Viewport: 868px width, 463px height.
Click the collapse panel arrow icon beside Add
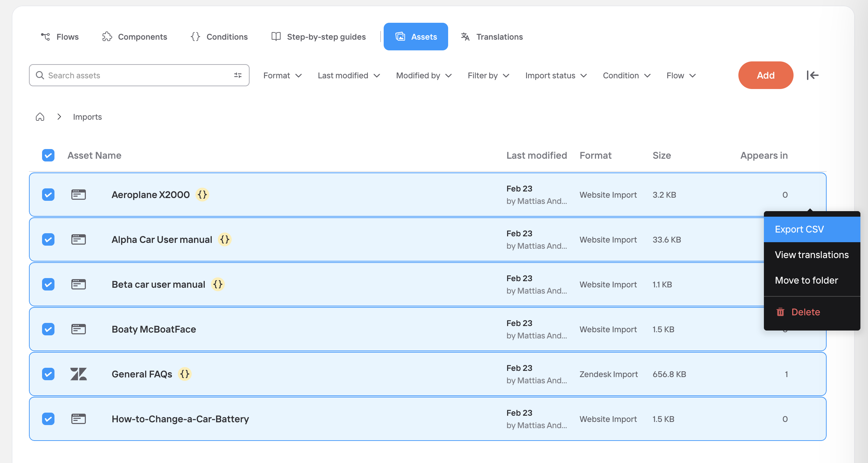coord(813,75)
